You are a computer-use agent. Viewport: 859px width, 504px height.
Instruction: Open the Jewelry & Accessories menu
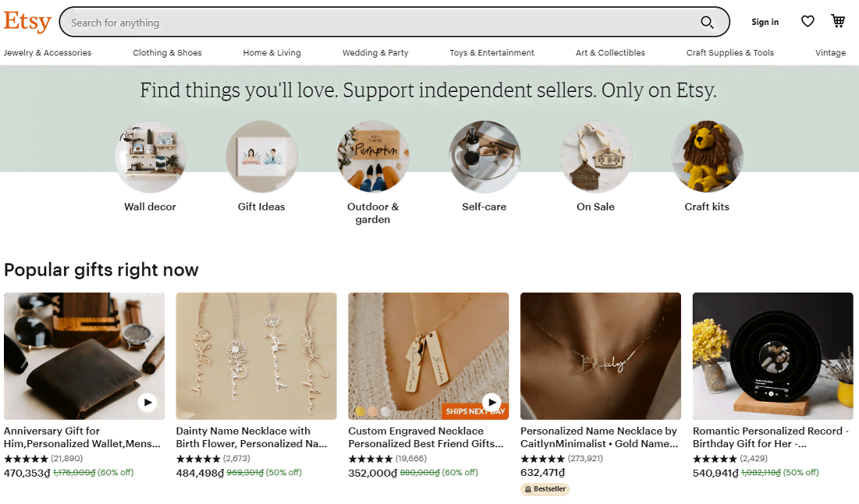click(48, 53)
